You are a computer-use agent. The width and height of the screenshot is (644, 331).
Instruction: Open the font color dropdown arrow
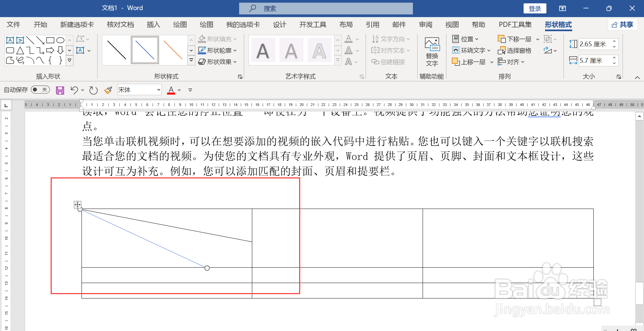179,90
